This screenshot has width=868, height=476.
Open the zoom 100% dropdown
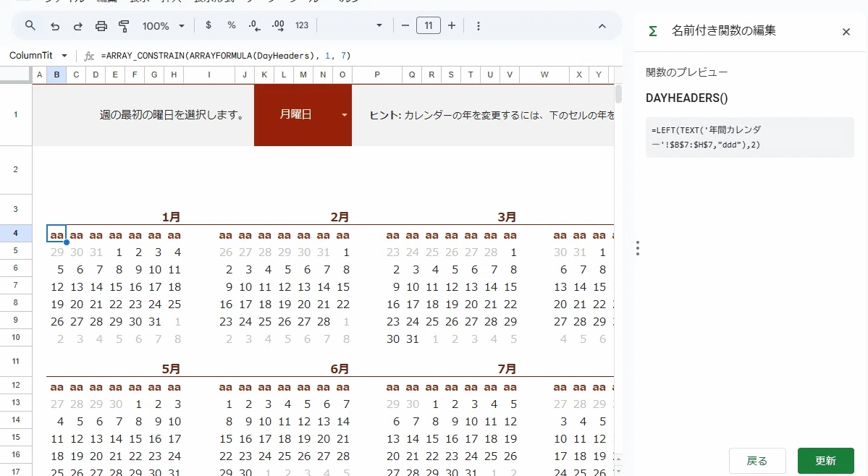164,26
